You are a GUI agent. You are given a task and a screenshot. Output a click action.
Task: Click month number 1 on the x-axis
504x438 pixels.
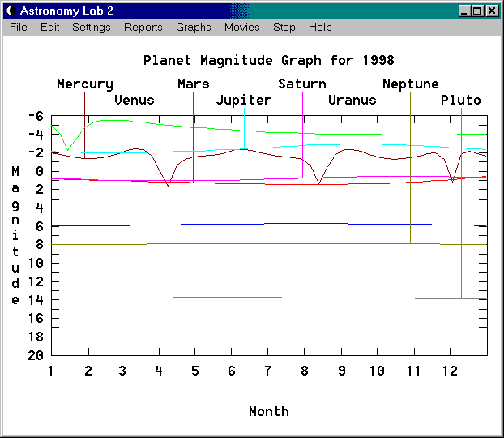tap(51, 371)
